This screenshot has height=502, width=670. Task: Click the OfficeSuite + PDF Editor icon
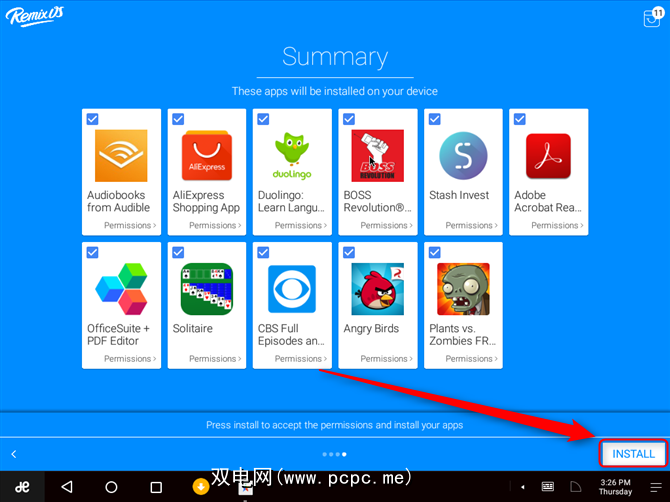pyautogui.click(x=121, y=289)
